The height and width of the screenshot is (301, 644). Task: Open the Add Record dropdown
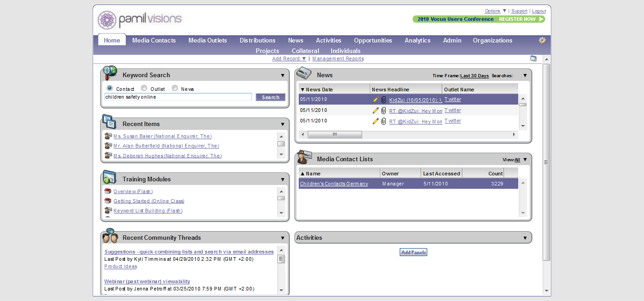point(289,58)
